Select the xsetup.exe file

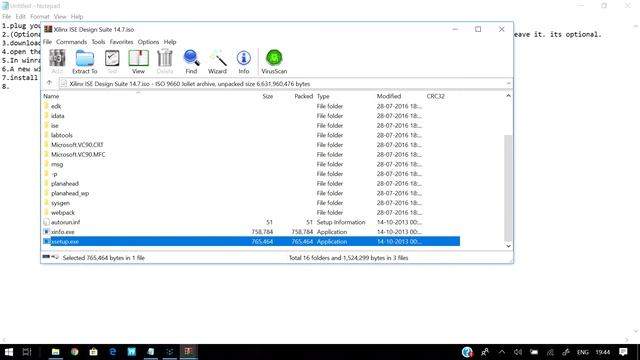251,242
